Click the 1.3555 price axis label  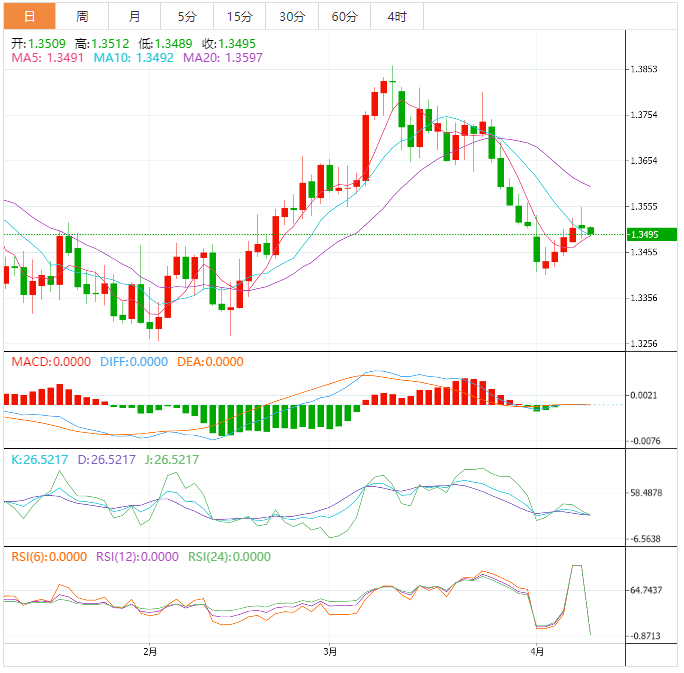click(x=644, y=206)
